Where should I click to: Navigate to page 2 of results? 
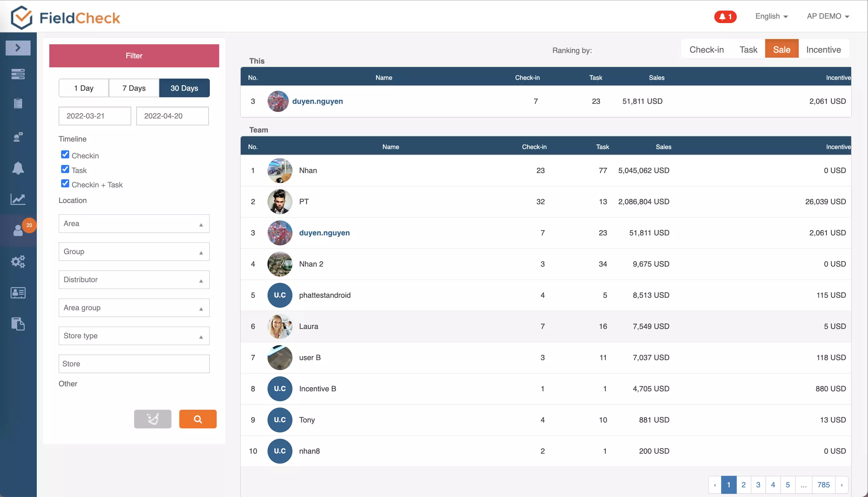[x=743, y=484]
